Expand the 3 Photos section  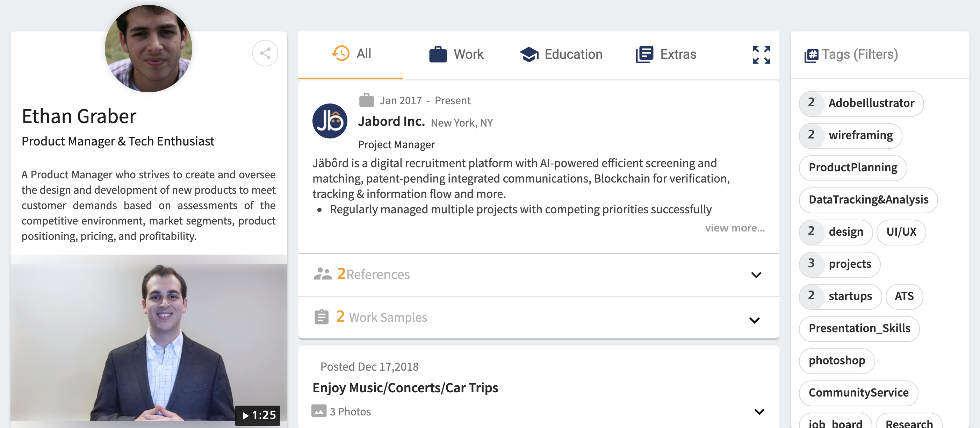click(758, 411)
